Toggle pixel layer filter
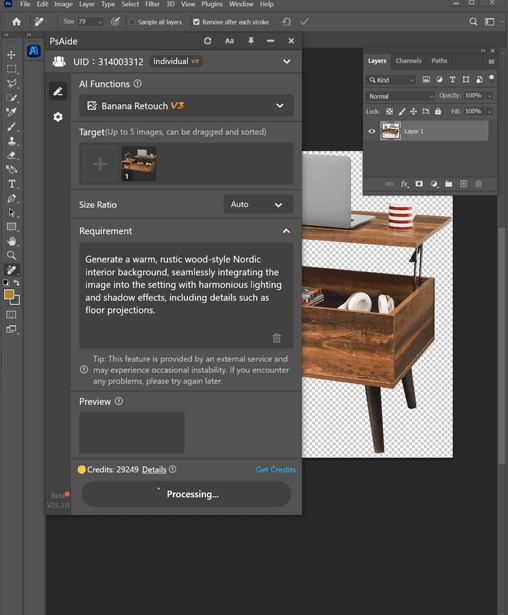Viewport: 508px width, 615px height. [x=426, y=80]
